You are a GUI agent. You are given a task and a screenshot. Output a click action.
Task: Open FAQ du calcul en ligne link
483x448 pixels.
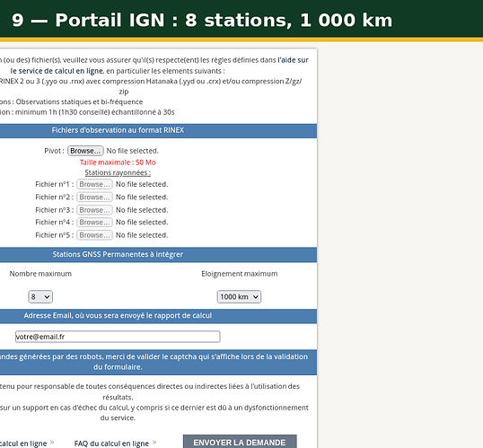(x=111, y=444)
